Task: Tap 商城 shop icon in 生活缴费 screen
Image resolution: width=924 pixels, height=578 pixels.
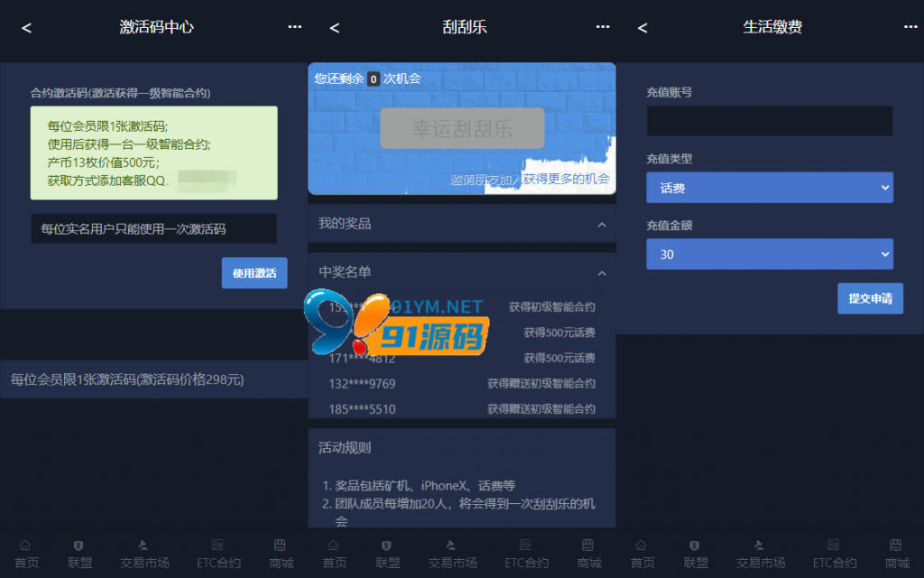Action: 896,545
